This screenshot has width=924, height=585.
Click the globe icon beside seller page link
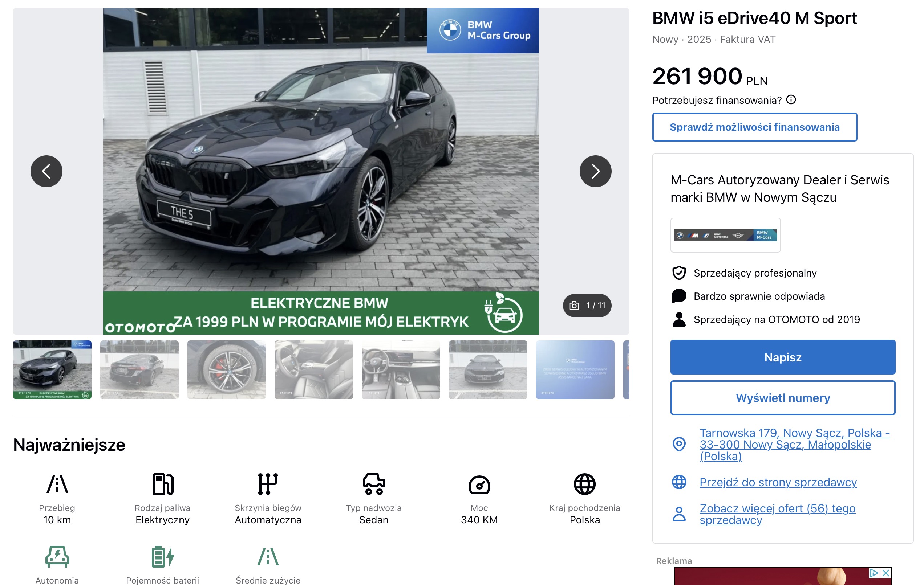tap(679, 482)
